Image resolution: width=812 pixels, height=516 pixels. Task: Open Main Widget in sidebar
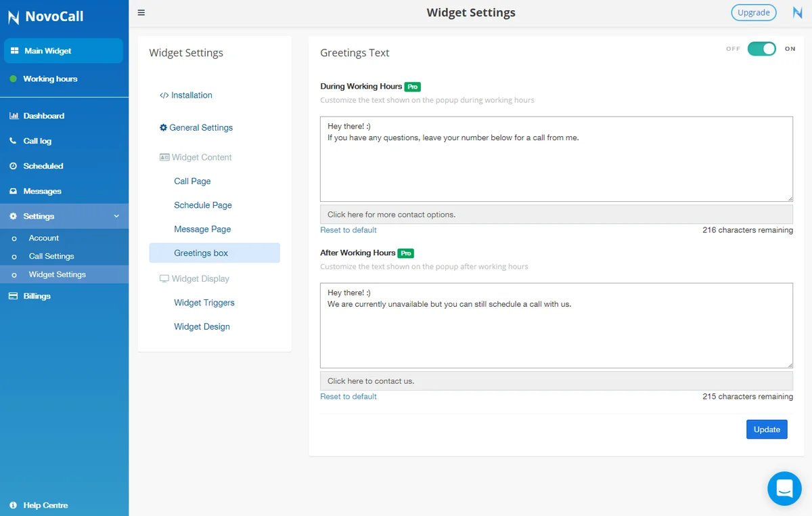[64, 51]
